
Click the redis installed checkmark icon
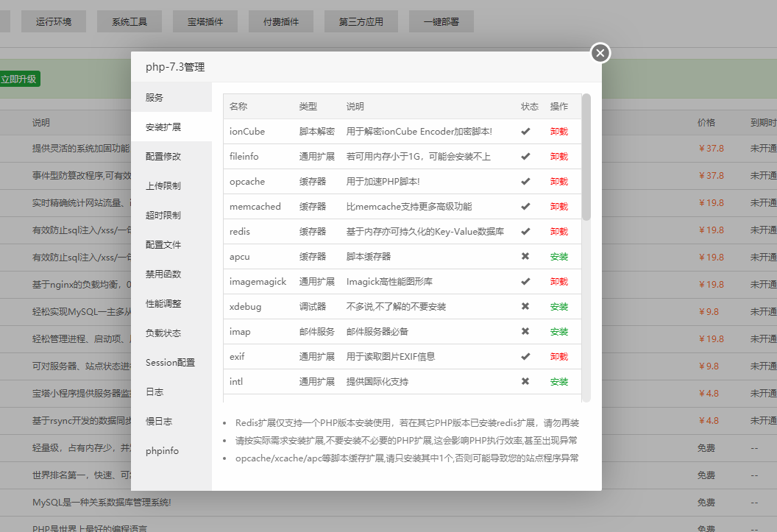click(525, 231)
